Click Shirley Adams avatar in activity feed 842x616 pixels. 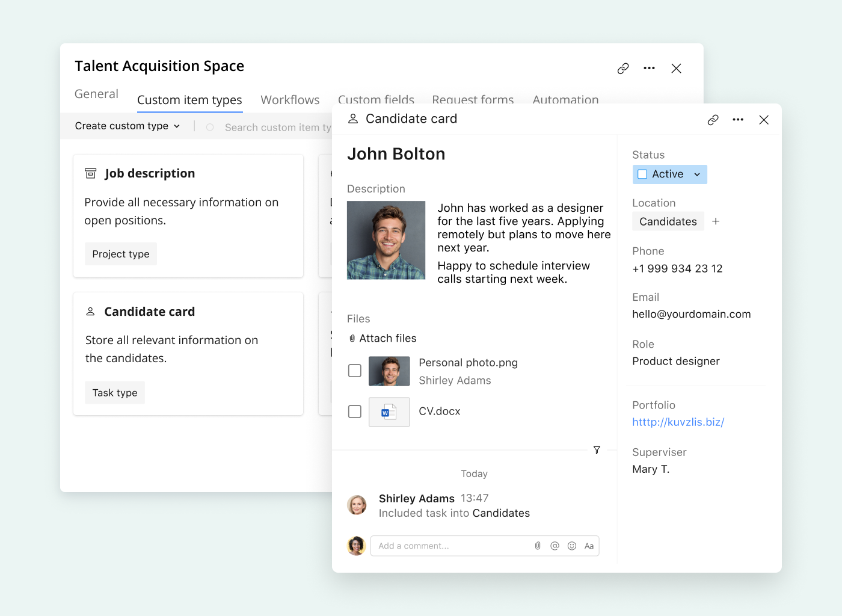[357, 505]
